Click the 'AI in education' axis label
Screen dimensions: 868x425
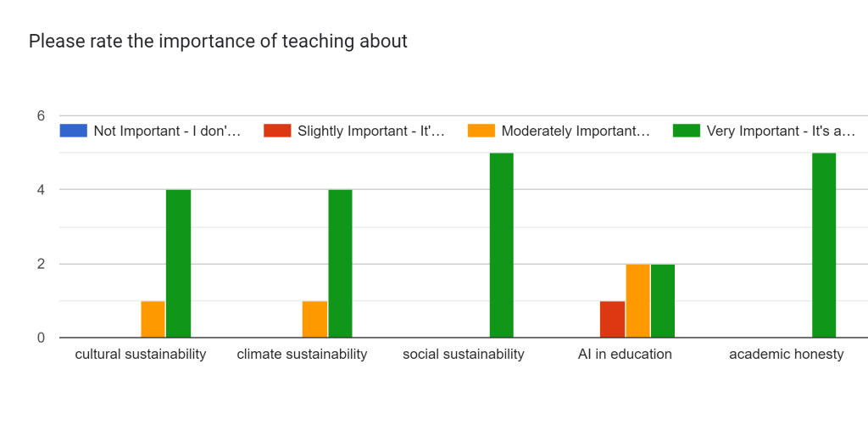625,355
